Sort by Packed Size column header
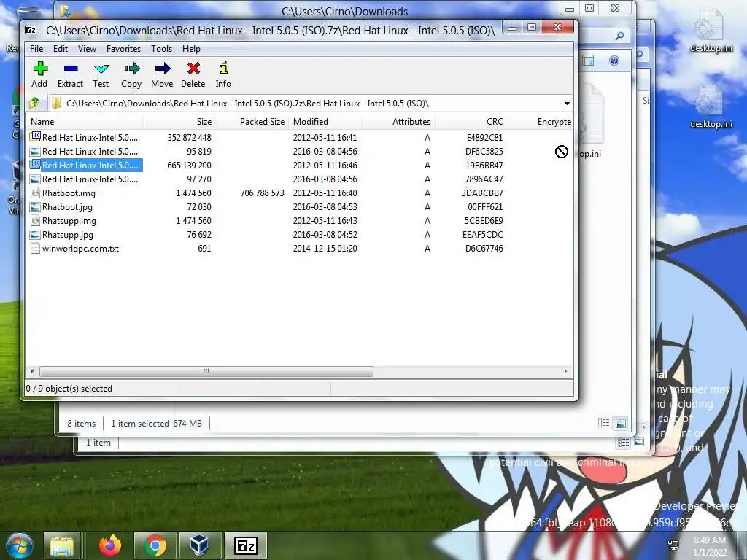Image resolution: width=747 pixels, height=560 pixels. pyautogui.click(x=252, y=122)
